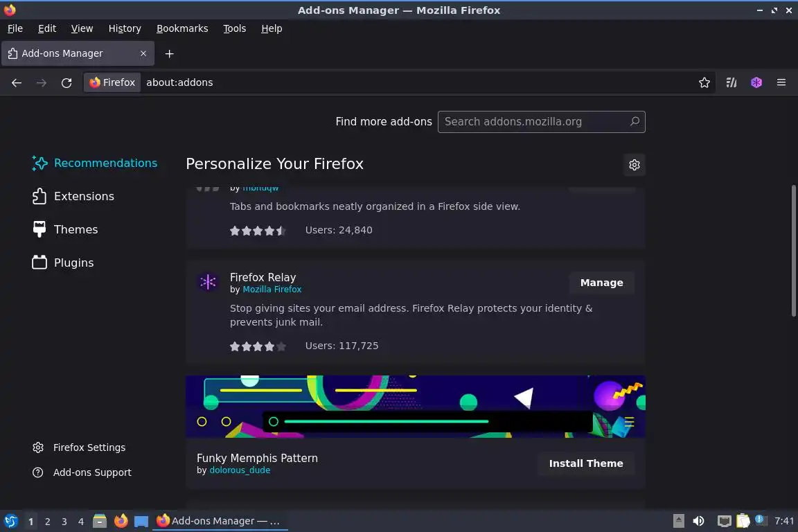This screenshot has width=798, height=532.
Task: Open the Bookmarks menu
Action: (x=182, y=28)
